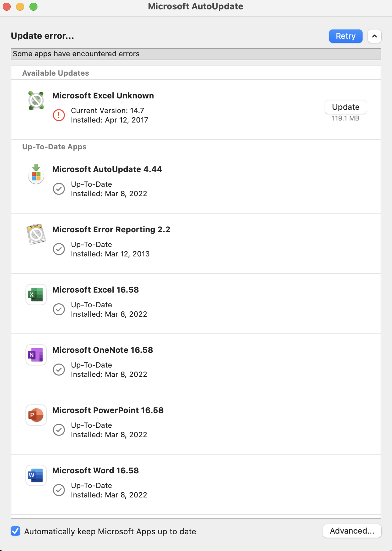Click the Available Updates section header
The image size is (392, 551).
coord(56,73)
